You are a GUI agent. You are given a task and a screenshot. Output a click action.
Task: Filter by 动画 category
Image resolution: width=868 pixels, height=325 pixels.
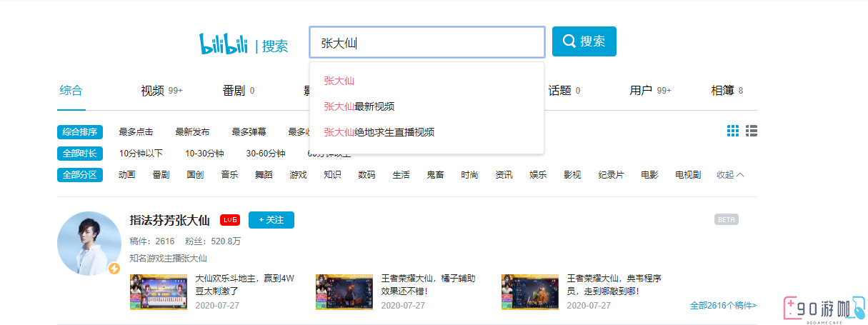pos(127,175)
